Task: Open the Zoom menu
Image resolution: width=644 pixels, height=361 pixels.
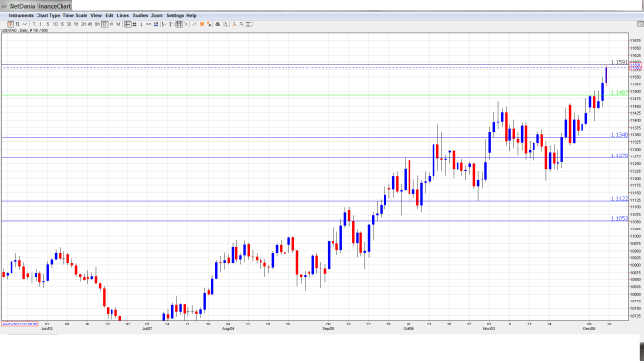Action: click(x=157, y=15)
